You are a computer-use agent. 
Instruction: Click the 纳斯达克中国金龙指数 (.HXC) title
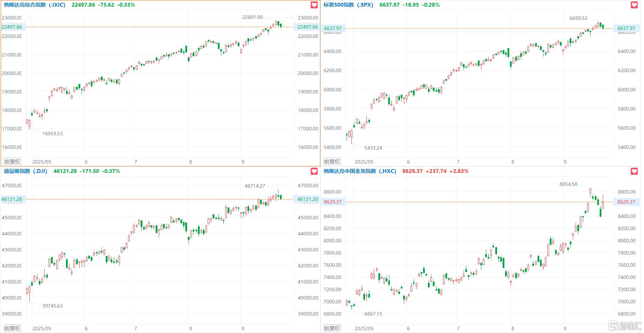pos(360,171)
